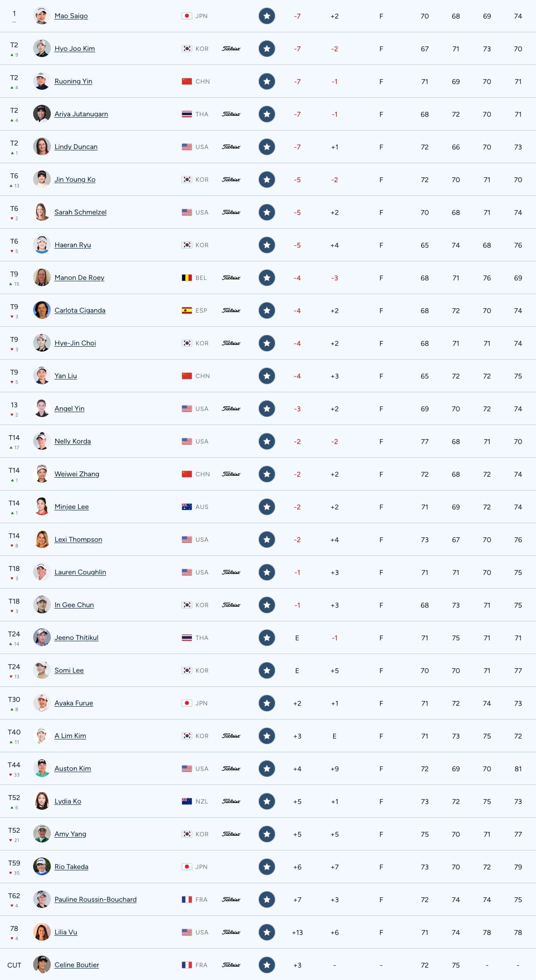The image size is (536, 980).
Task: Click the Titleist logo beside Lilia Vu
Action: click(x=231, y=932)
